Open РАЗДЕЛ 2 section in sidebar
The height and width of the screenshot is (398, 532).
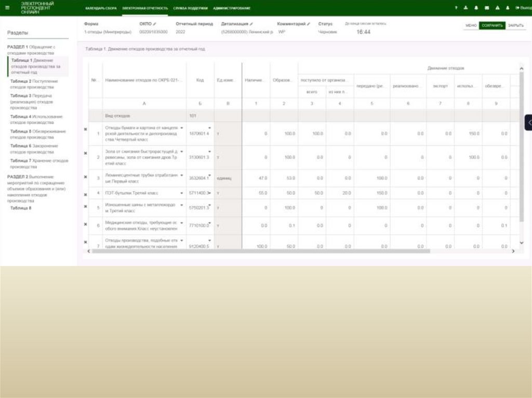point(36,189)
